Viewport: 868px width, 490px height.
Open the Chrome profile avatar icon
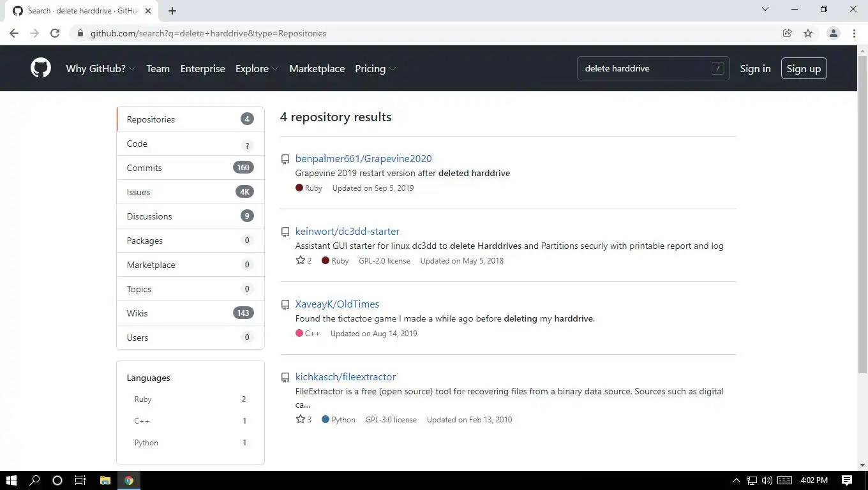(833, 33)
